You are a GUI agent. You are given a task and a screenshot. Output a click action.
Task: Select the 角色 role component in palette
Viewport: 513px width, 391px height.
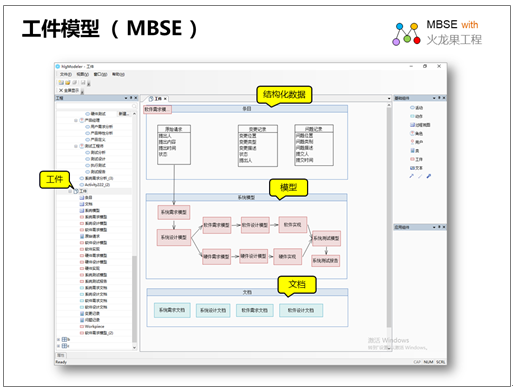tap(416, 133)
